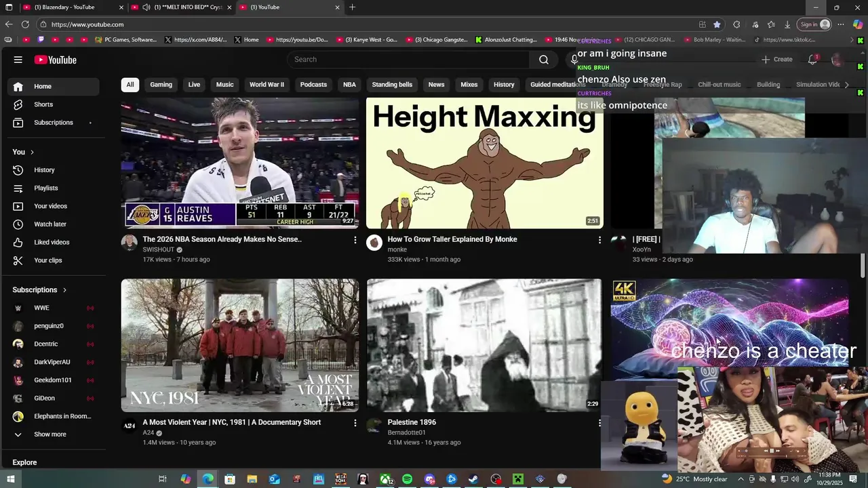
Task: Click the monke channel avatar
Action: [x=374, y=243]
